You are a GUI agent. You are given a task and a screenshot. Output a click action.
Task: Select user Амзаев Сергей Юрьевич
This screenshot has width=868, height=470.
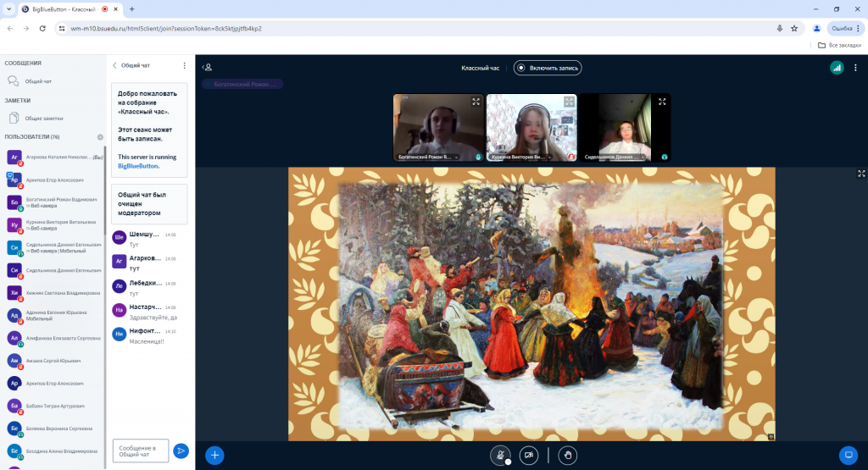[54, 361]
